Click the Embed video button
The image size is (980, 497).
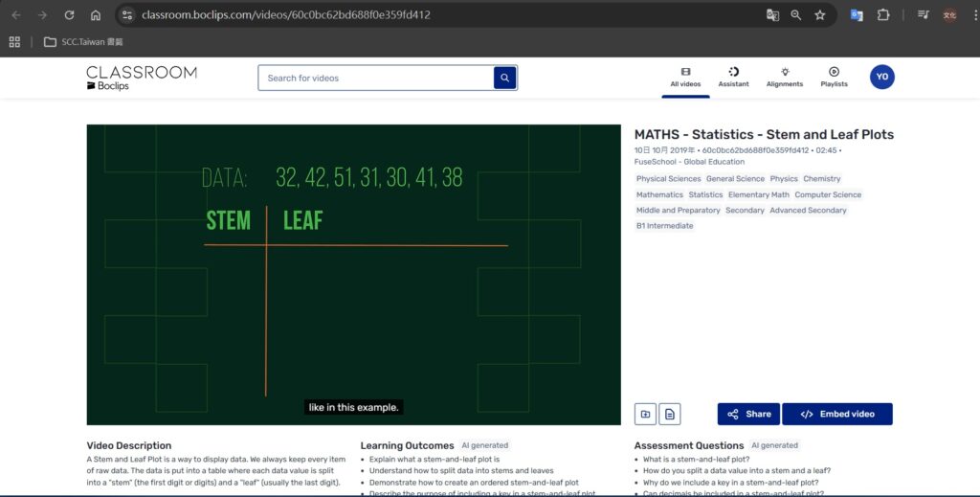click(837, 414)
